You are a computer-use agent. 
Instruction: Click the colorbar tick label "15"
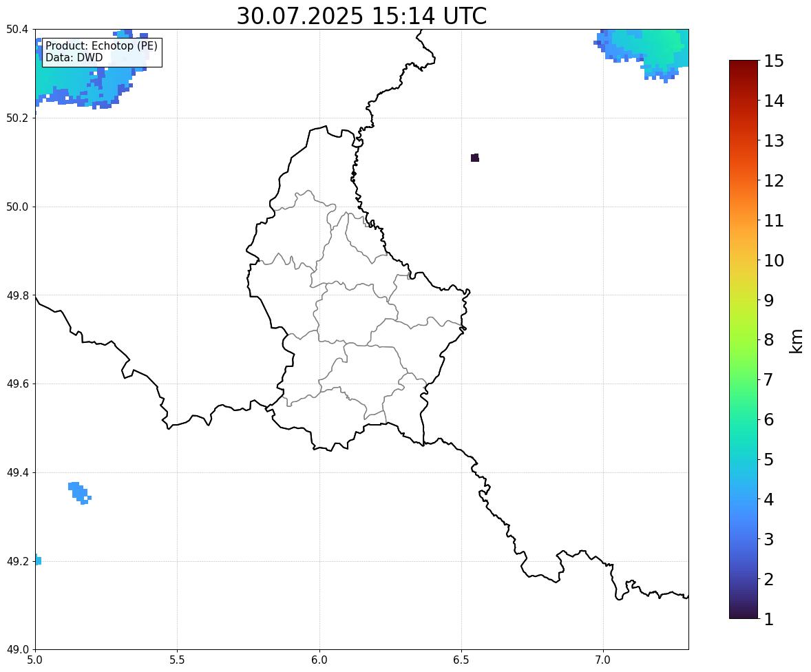tap(774, 61)
